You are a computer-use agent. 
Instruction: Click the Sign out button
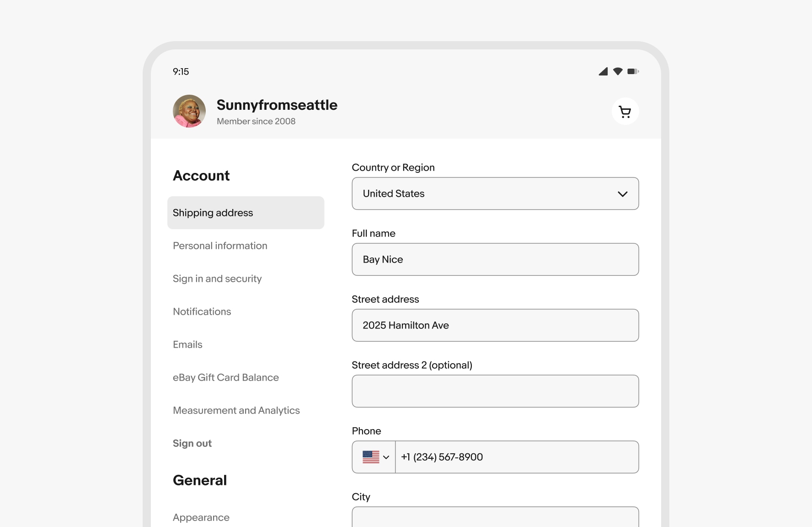[x=192, y=443]
